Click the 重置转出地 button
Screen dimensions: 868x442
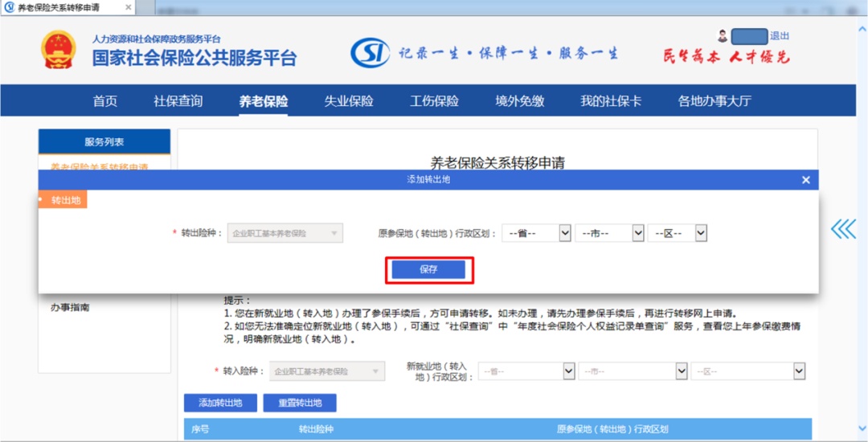(300, 403)
